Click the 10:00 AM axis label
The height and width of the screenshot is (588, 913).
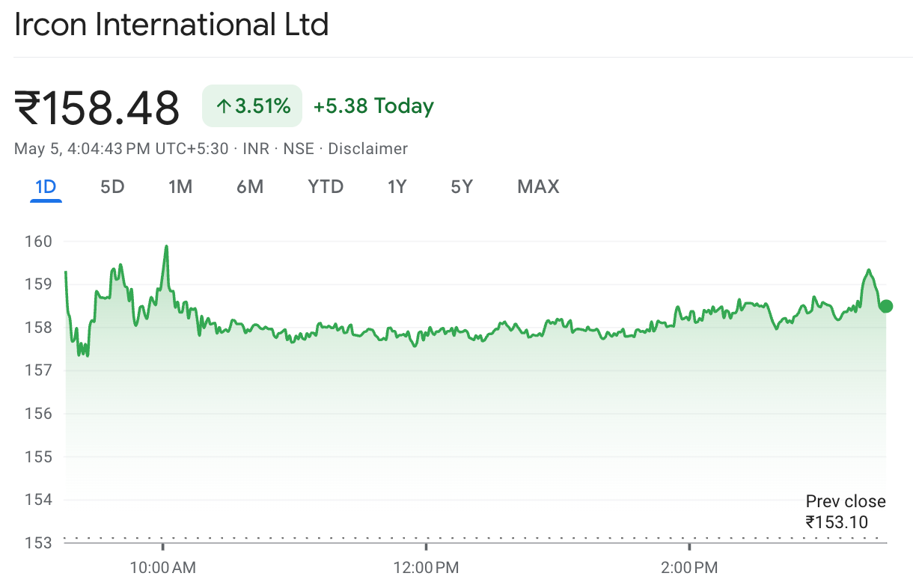coord(162,568)
